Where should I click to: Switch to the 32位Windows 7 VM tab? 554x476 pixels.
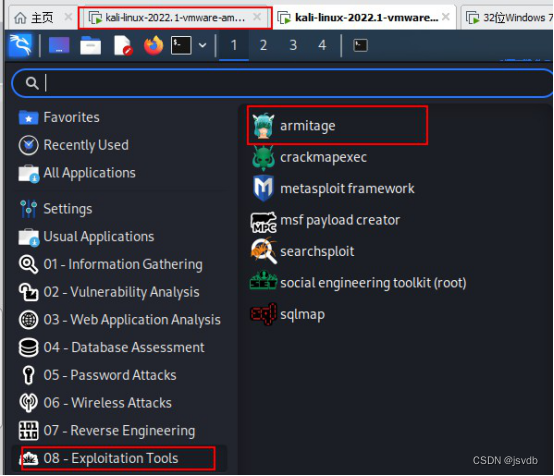(509, 17)
